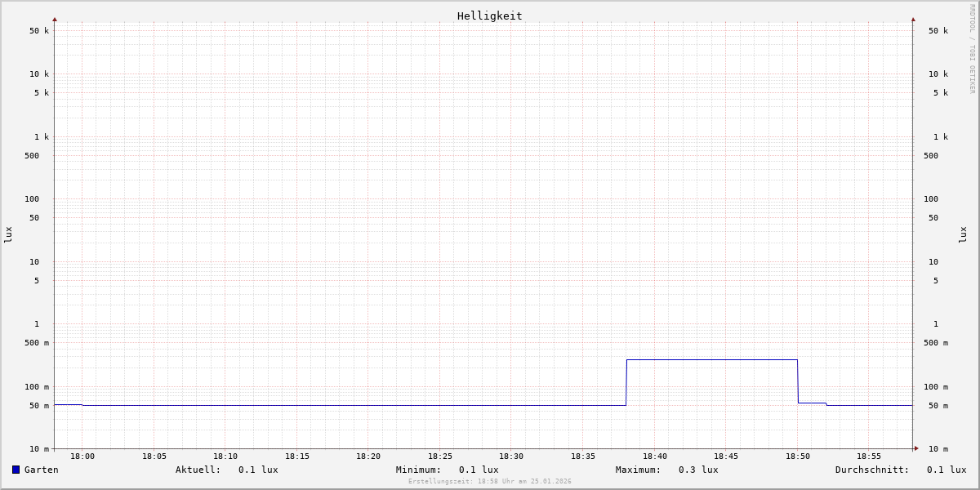Select the "0.3 lux" maximum value

(698, 470)
